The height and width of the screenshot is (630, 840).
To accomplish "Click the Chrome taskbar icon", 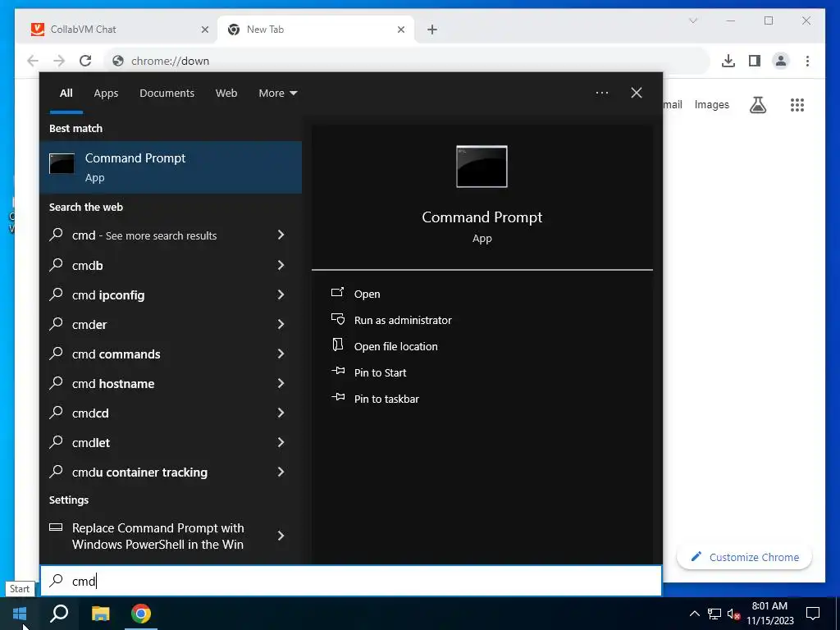I will point(141,614).
